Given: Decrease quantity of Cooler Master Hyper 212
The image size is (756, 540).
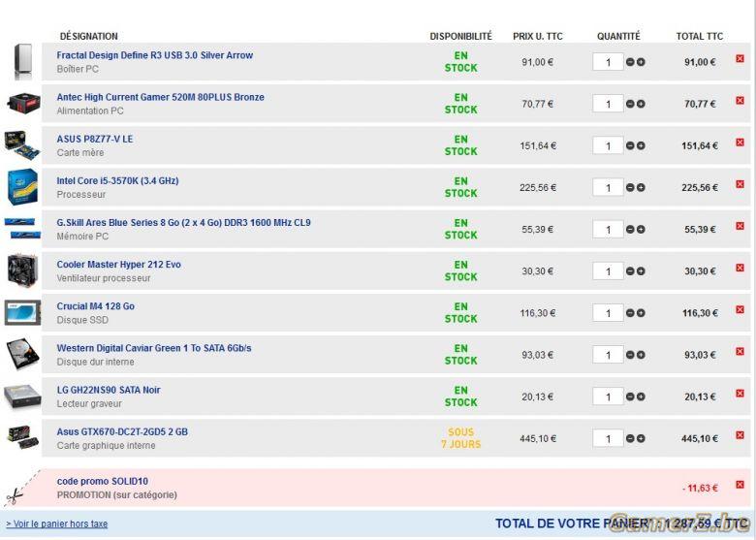Looking at the screenshot, I should [630, 271].
